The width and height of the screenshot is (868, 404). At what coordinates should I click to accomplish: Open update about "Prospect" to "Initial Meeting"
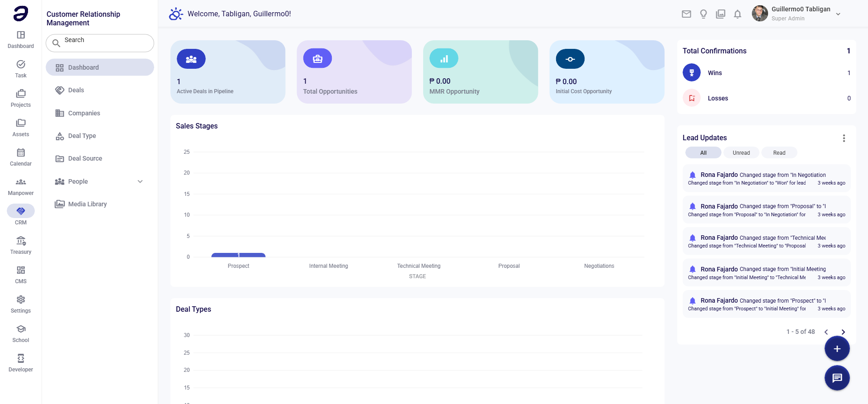pos(767,304)
